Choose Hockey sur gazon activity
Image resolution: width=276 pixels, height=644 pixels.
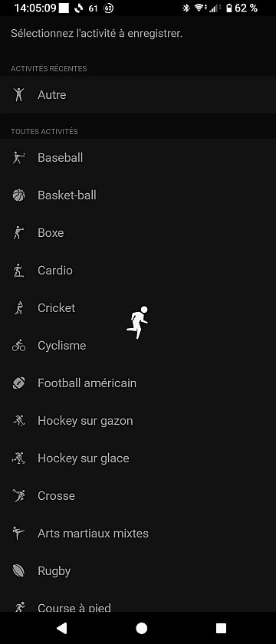(138, 421)
